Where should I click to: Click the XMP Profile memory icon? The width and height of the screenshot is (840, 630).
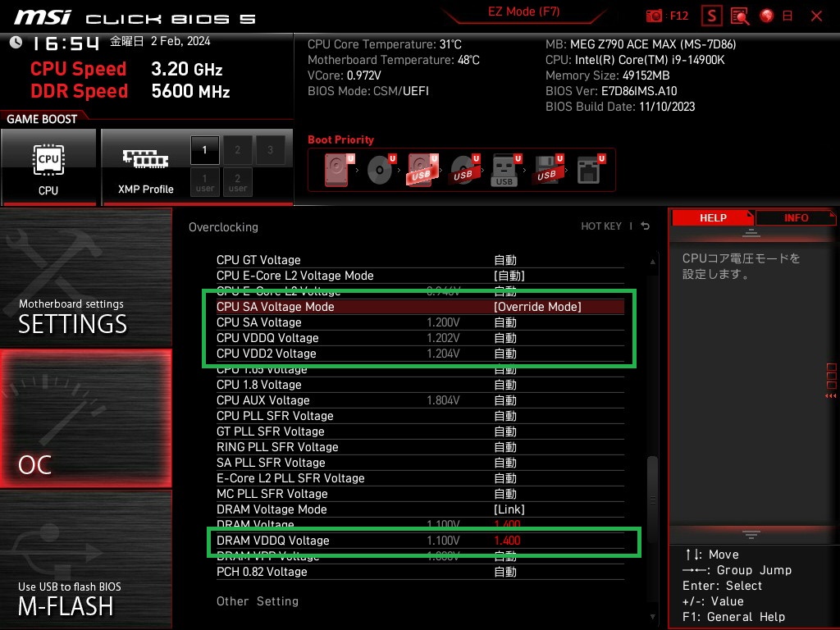click(146, 158)
